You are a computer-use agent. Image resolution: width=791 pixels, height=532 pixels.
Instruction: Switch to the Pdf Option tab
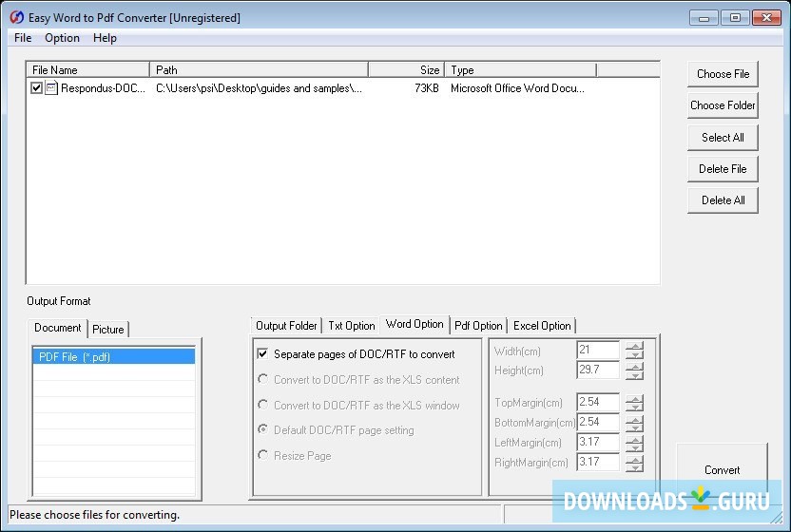tap(478, 326)
